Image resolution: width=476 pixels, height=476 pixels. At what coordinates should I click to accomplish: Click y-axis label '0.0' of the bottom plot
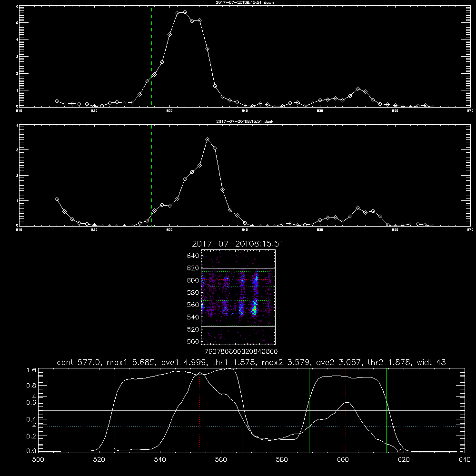(x=31, y=451)
